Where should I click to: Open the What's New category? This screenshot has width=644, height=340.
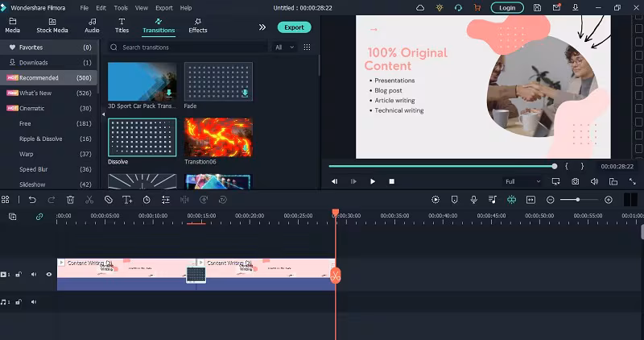[49, 93]
